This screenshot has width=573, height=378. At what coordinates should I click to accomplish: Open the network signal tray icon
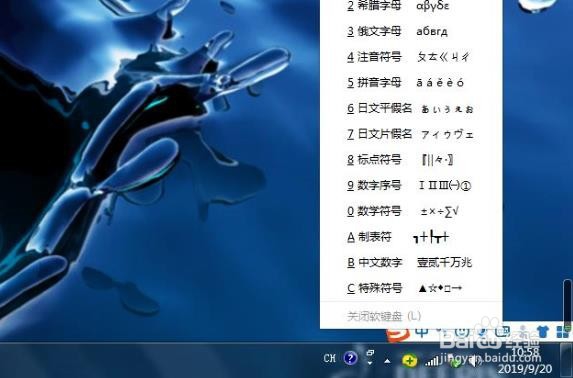[x=432, y=361]
